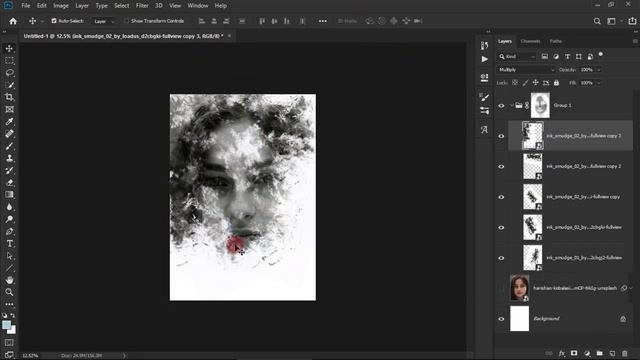Viewport: 640px width, 360px height.
Task: Select the Path Selection tool
Action: (x=9, y=256)
